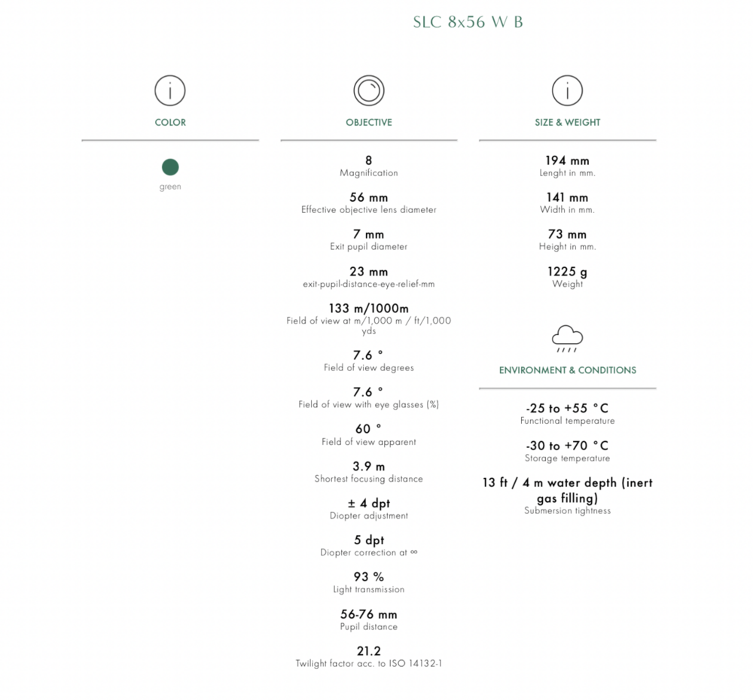Click the 56-76 mm pupil distance value
This screenshot has height=700, width=753.
click(369, 614)
